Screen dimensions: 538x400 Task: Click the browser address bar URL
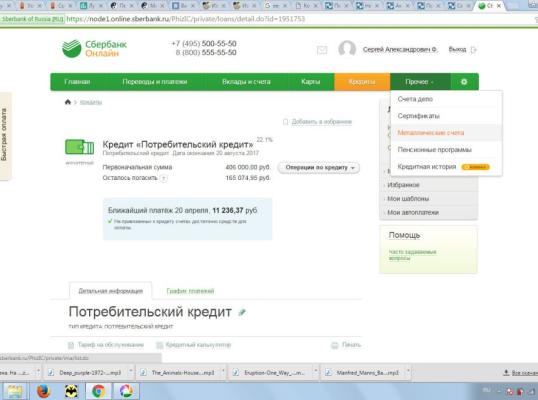pos(186,19)
